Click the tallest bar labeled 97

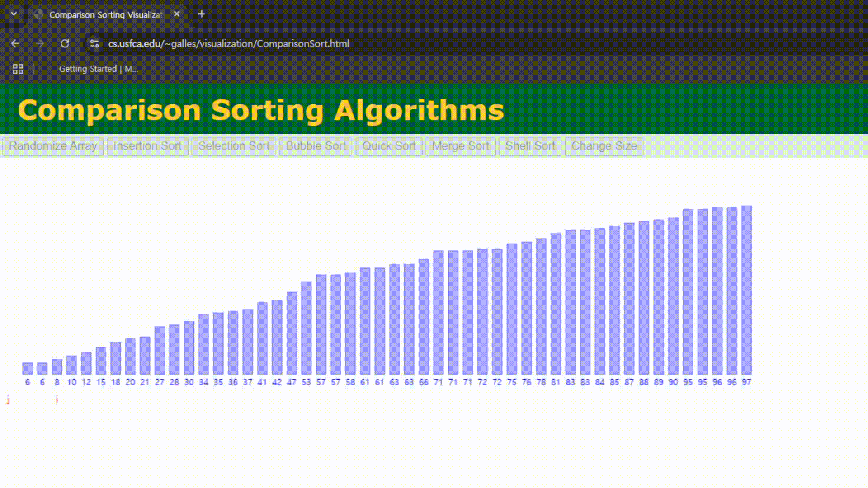pos(746,289)
